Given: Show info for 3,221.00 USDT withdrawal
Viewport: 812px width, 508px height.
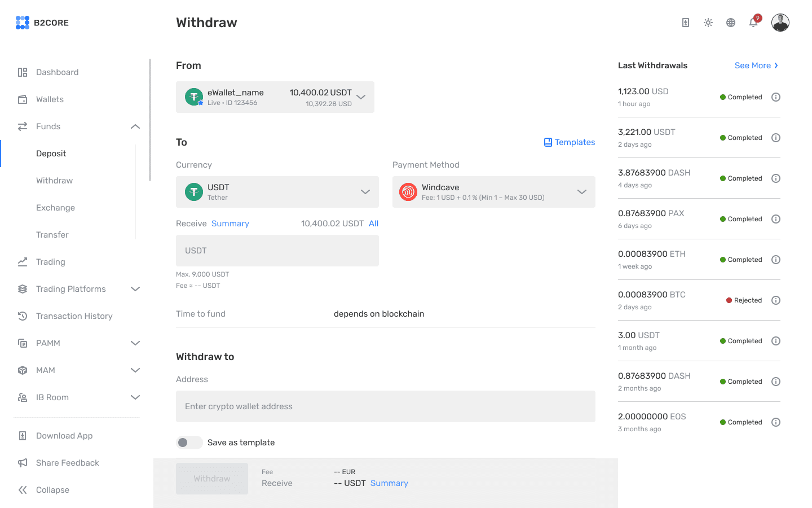Looking at the screenshot, I should pyautogui.click(x=776, y=138).
